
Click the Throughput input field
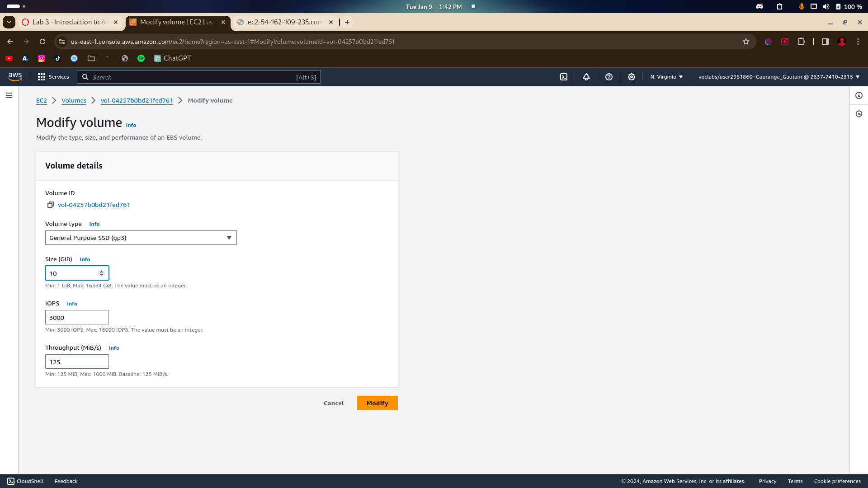click(x=77, y=361)
